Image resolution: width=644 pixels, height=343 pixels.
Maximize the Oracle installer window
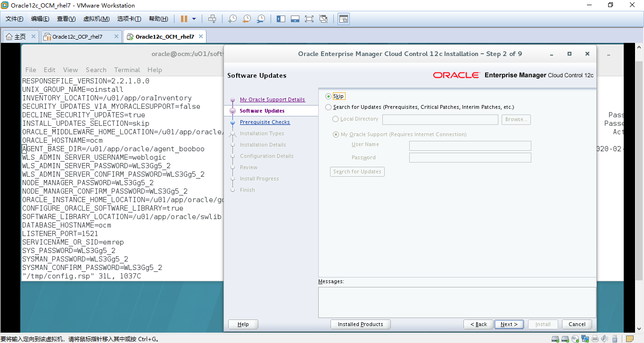[570, 54]
